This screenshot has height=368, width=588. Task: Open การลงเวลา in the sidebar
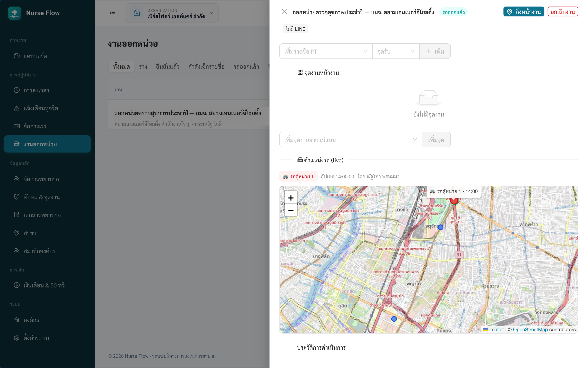point(47,90)
